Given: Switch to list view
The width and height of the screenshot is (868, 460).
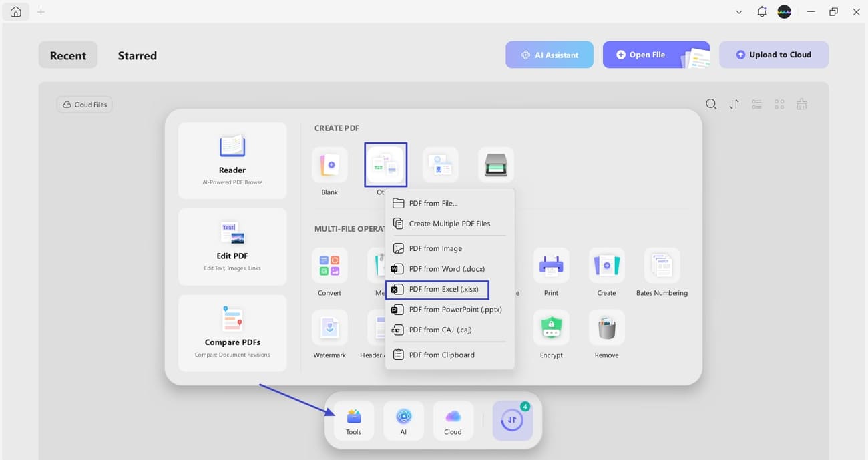Looking at the screenshot, I should point(756,104).
